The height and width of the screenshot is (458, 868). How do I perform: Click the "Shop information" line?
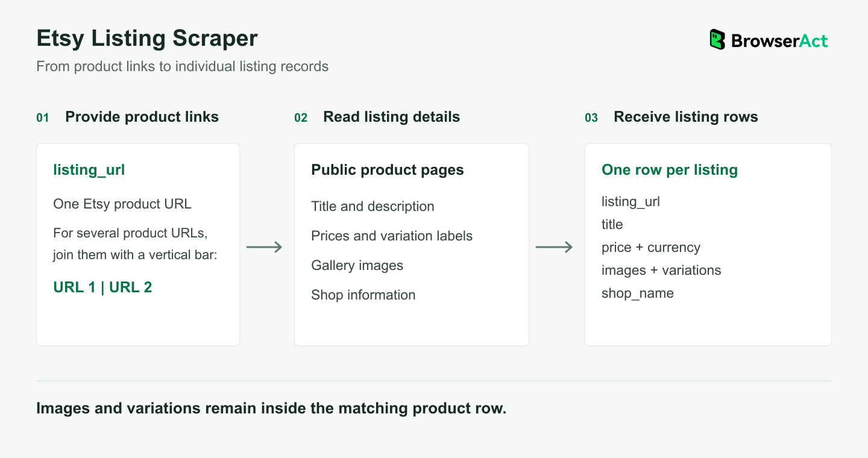(x=363, y=295)
